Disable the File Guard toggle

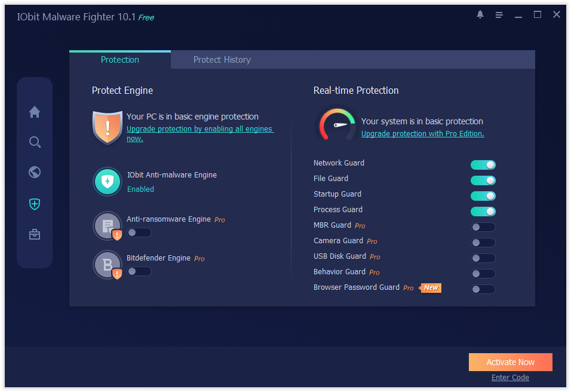pyautogui.click(x=483, y=180)
